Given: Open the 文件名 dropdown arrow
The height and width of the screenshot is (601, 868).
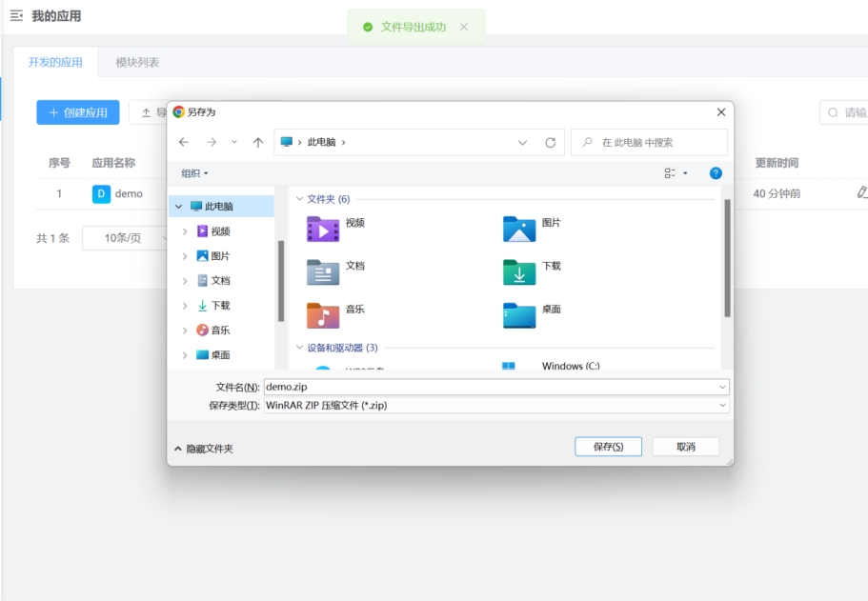Looking at the screenshot, I should (722, 387).
